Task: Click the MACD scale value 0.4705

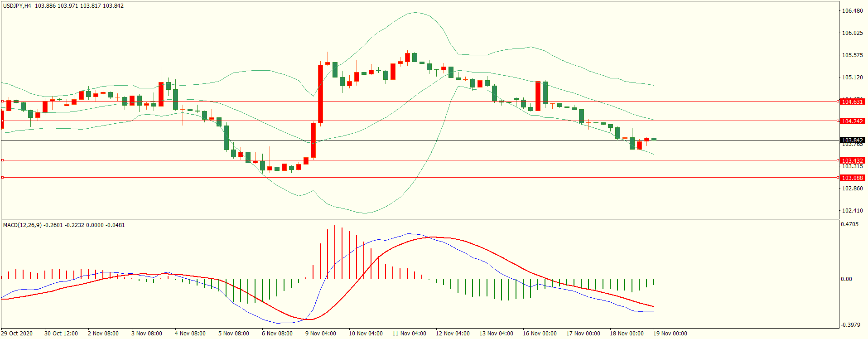Action: 849,224
